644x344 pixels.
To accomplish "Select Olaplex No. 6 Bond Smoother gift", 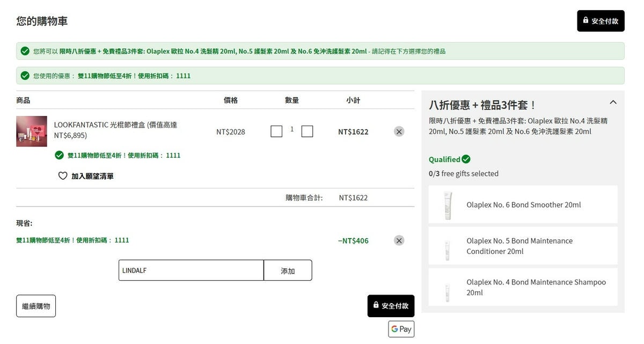I will 523,204.
